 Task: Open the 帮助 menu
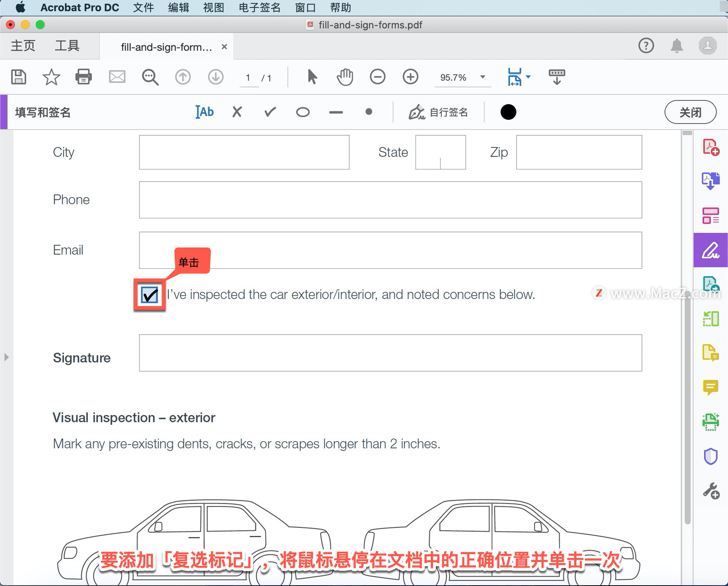(340, 8)
